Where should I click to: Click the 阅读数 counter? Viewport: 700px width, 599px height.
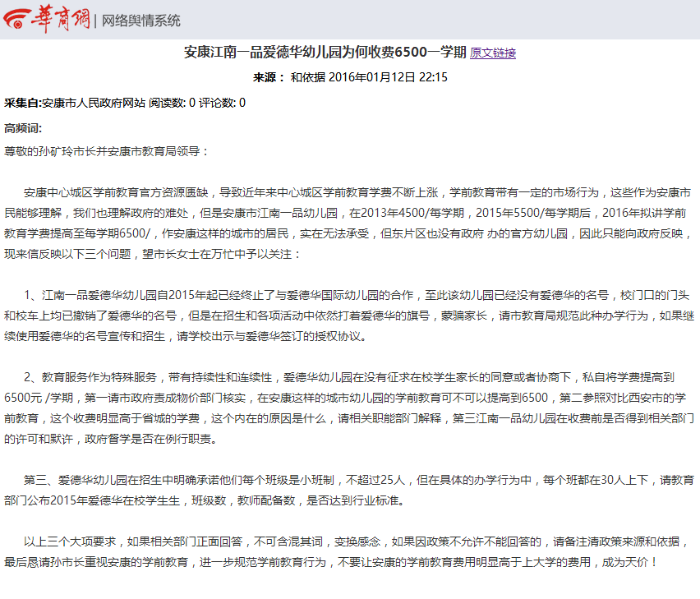coord(172,103)
